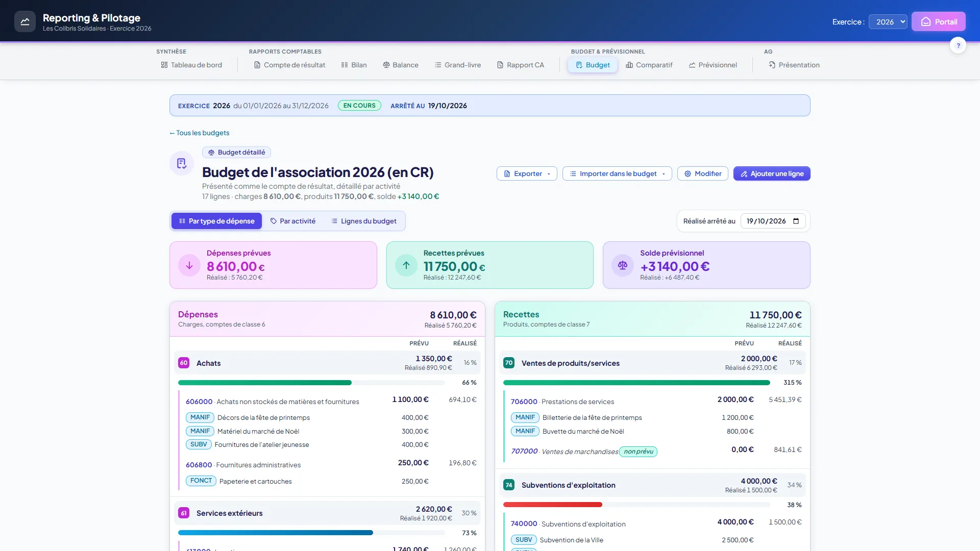Click Ajouter une ligne button
This screenshot has width=980, height=551.
(772, 173)
